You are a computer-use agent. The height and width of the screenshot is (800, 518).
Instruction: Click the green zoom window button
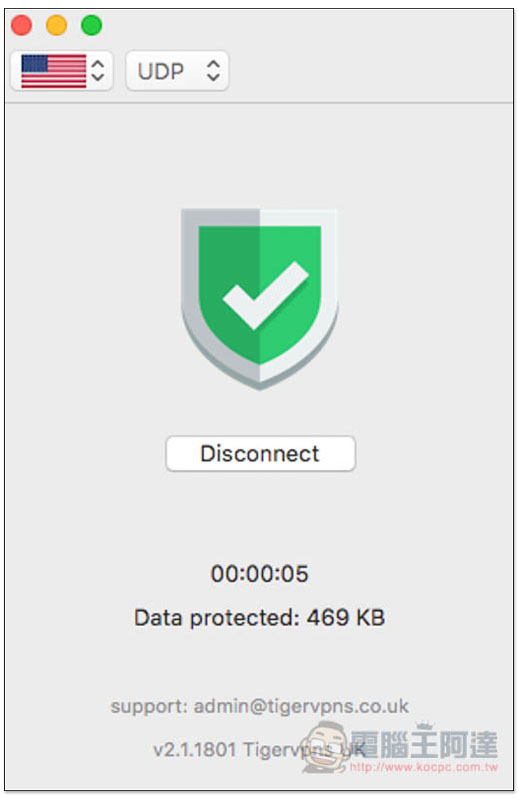(91, 25)
